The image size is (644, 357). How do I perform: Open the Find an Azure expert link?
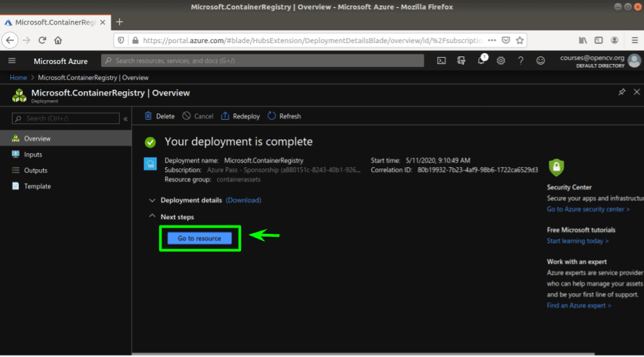[579, 306]
